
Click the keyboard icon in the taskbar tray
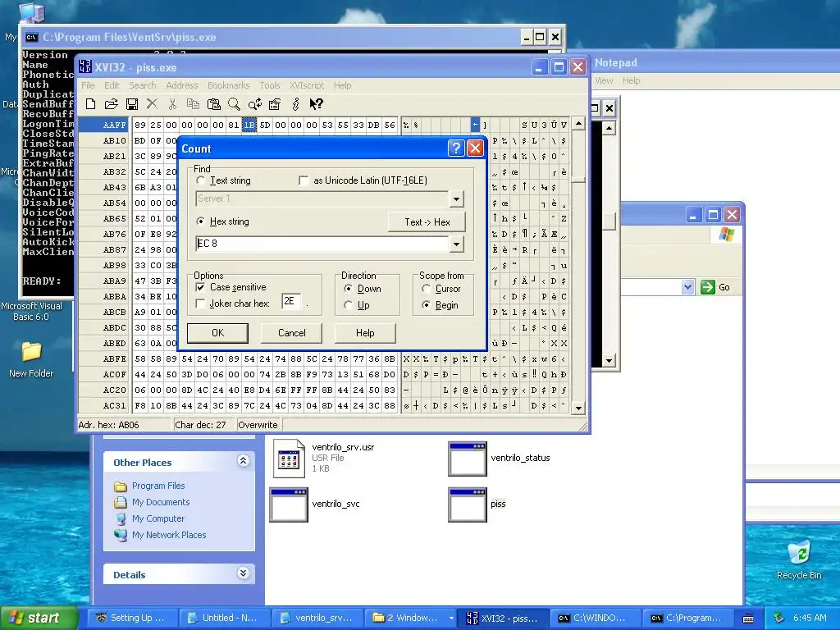pyautogui.click(x=748, y=619)
